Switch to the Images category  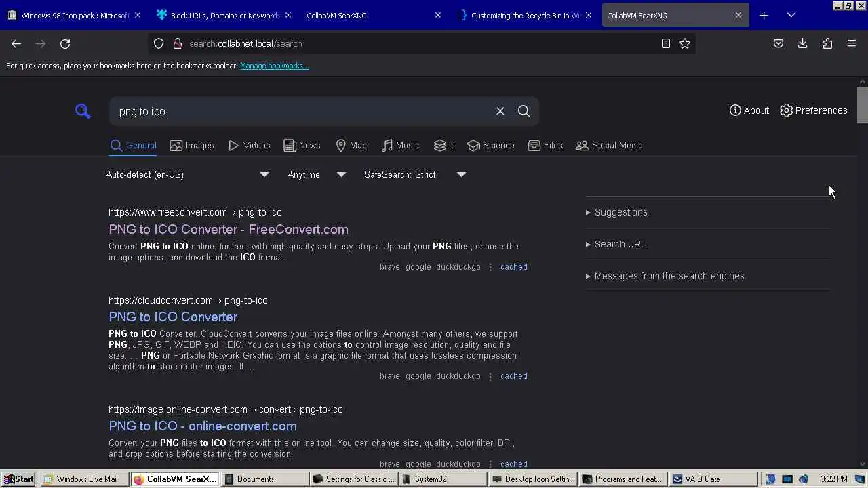click(192, 145)
